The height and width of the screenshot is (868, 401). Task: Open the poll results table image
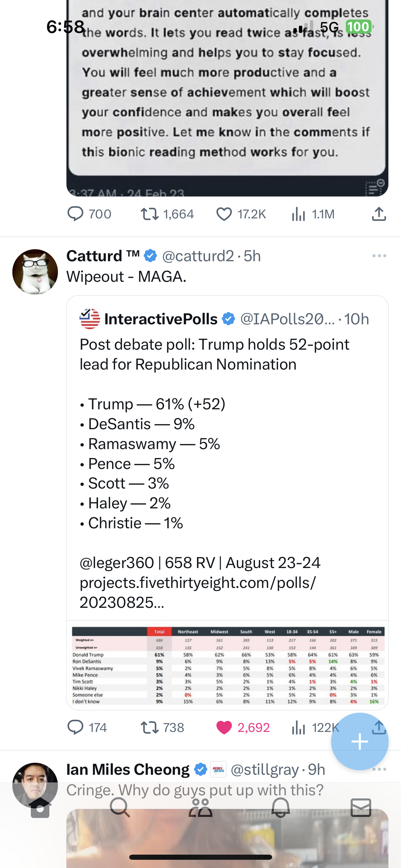pos(228,665)
